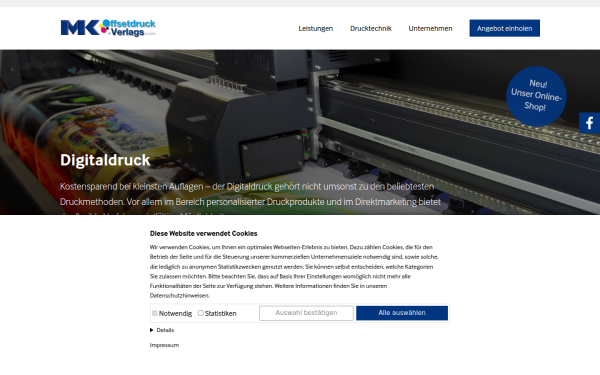
Task: Toggle the Notwendig checkbox
Action: coord(155,313)
